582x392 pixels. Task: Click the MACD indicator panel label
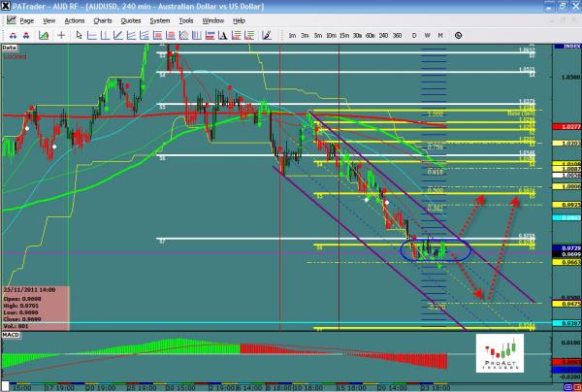[x=11, y=335]
